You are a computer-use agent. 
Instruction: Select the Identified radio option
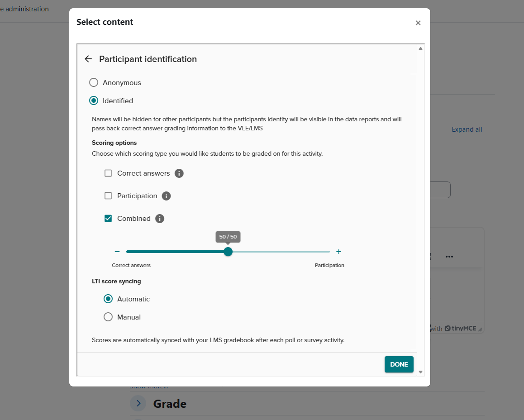(x=94, y=100)
